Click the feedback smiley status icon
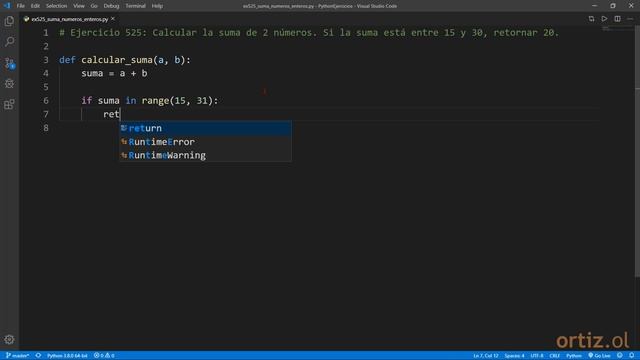Screen dimensions: 640x360 point(620,356)
